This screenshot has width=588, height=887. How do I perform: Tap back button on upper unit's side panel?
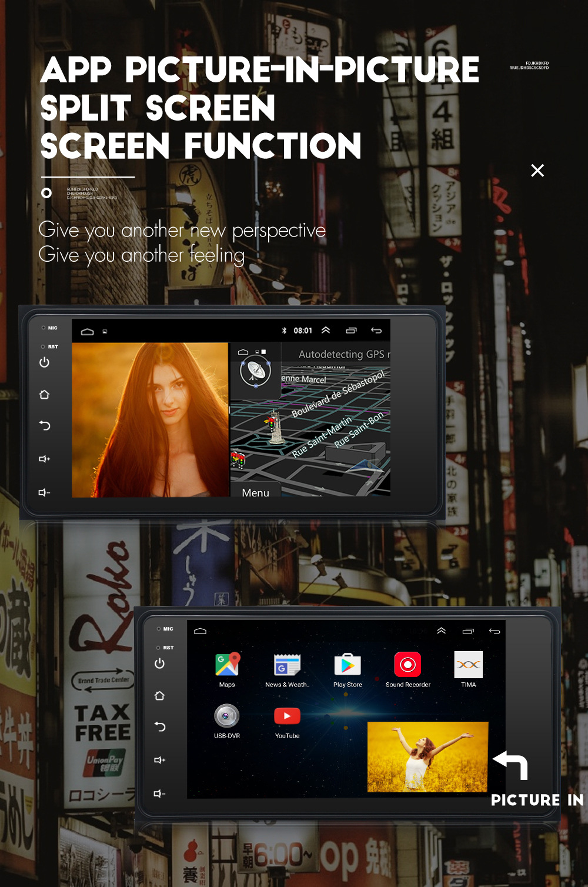tap(45, 425)
